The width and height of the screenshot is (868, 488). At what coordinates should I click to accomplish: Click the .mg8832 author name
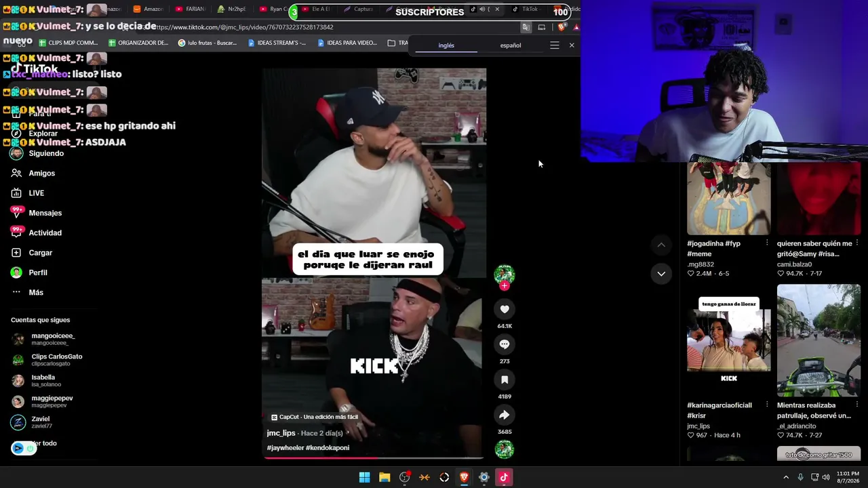701,264
